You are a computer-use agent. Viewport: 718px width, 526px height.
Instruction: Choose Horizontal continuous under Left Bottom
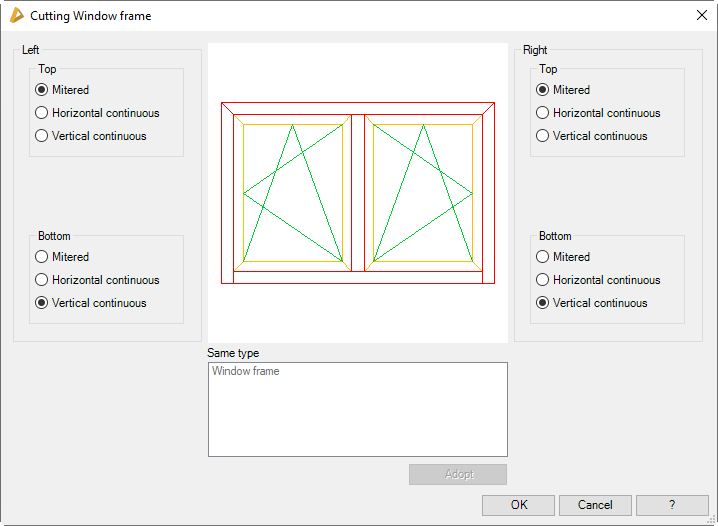point(42,280)
